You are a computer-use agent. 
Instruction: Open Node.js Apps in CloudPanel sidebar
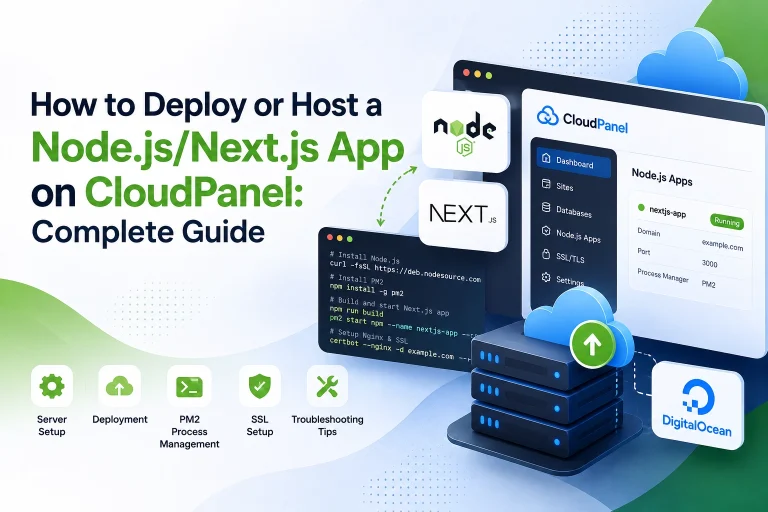tap(571, 234)
